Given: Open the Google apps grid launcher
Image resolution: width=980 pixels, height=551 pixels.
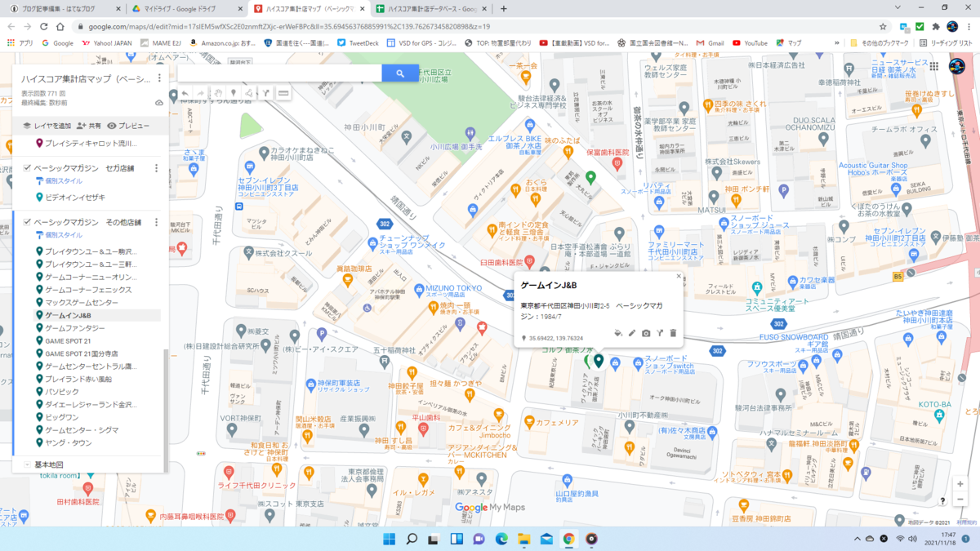Looking at the screenshot, I should tap(933, 67).
